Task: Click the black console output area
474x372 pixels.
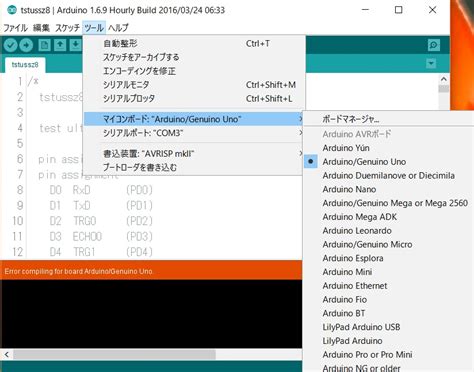Action: tap(151, 314)
